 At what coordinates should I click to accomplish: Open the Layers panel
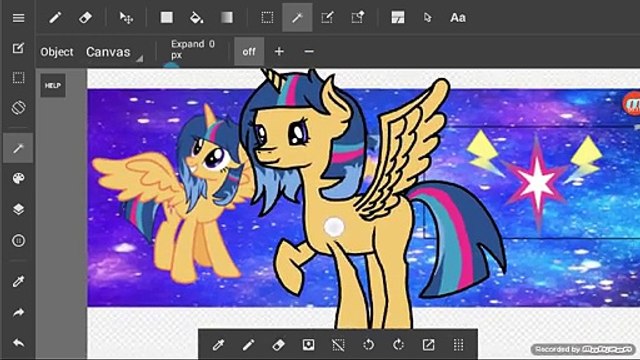tap(18, 209)
